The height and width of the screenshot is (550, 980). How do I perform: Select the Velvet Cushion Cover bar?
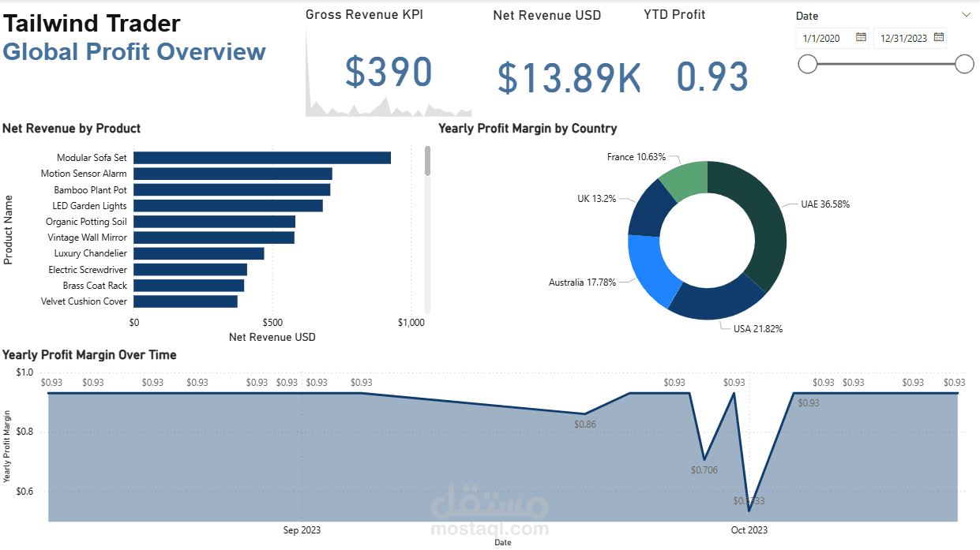(186, 301)
